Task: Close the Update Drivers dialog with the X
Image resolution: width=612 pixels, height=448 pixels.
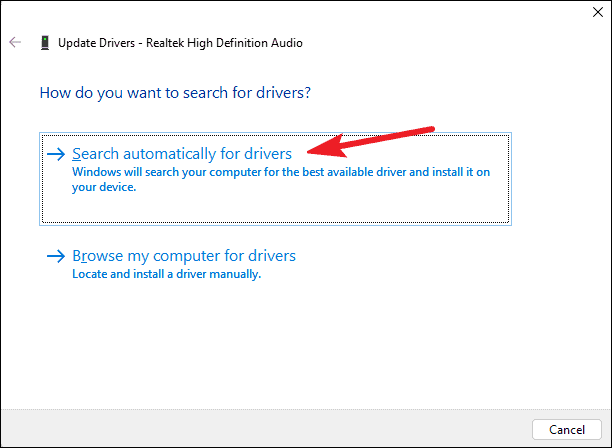Action: click(598, 12)
